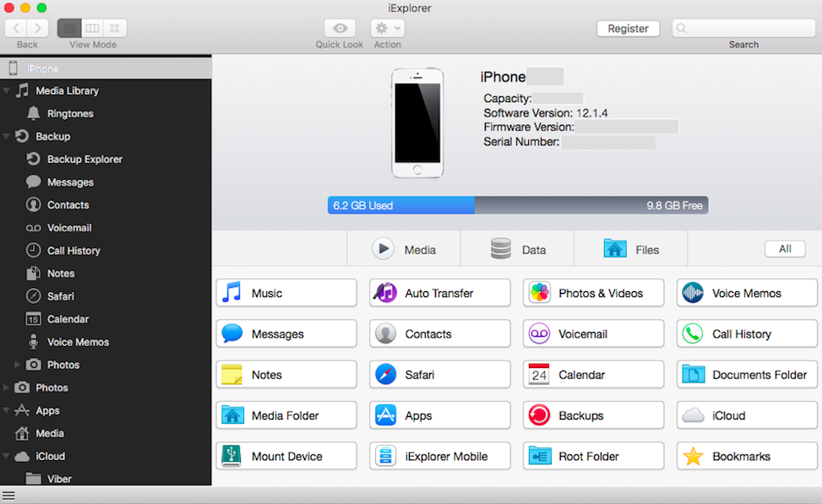
Task: Select Safari in the sidebar
Action: [x=106, y=296]
